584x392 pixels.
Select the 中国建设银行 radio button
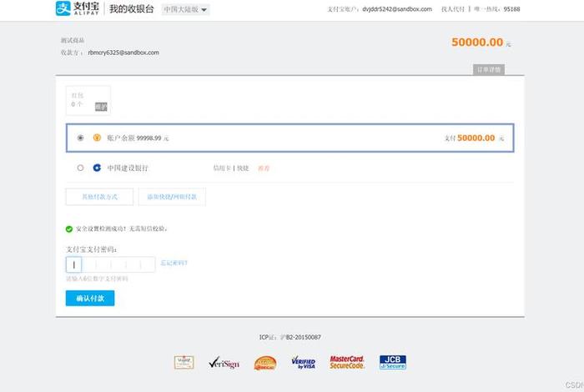[x=80, y=168]
